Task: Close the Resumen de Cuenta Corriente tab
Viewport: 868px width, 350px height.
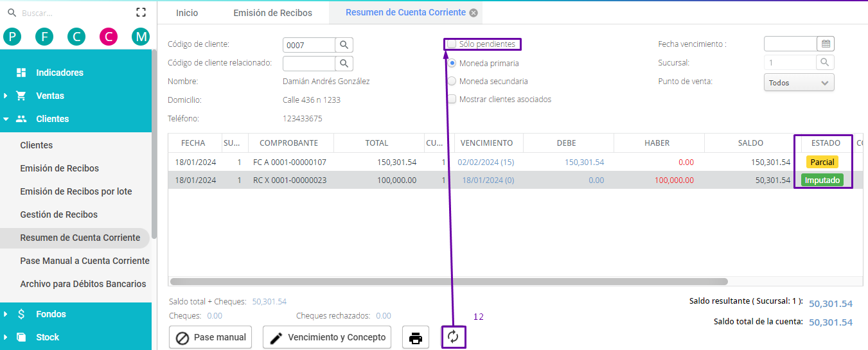Action: pyautogui.click(x=474, y=13)
